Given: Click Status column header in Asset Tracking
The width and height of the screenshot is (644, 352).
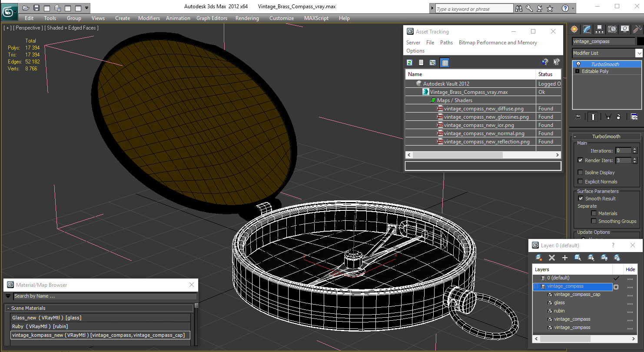Looking at the screenshot, I should 548,74.
